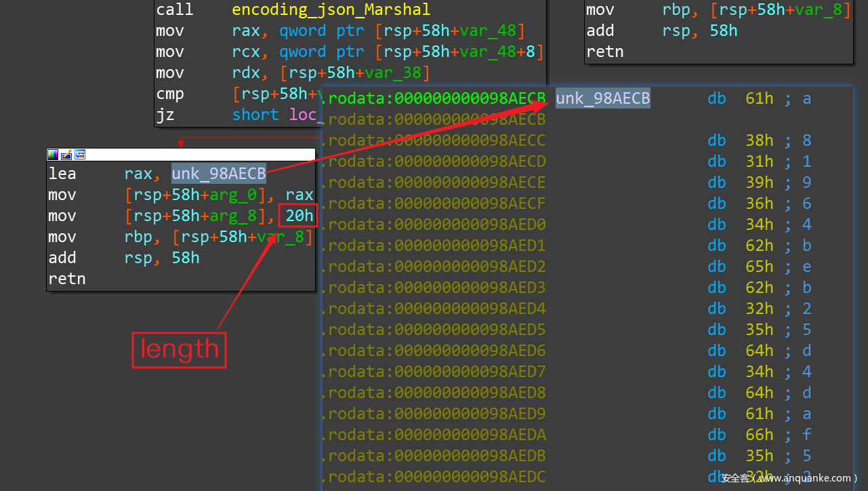The width and height of the screenshot is (868, 491).
Task: Select var_48 in the mov rax line
Action: (x=488, y=31)
